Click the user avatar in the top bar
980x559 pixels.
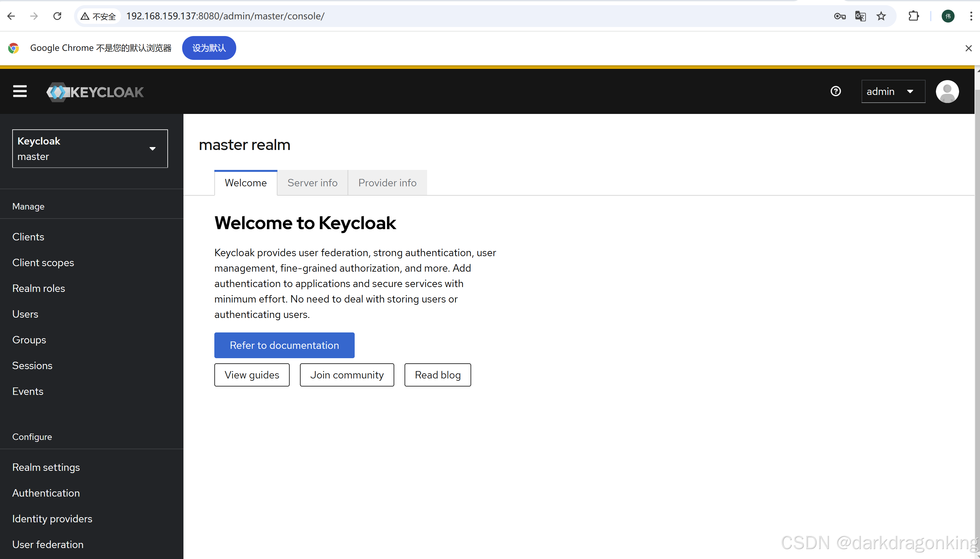click(x=947, y=91)
